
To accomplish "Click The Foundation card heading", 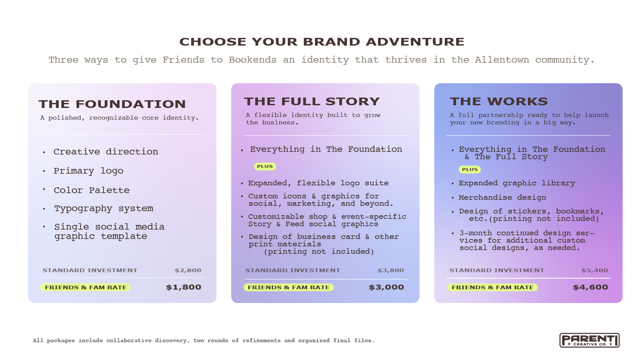I will (112, 104).
